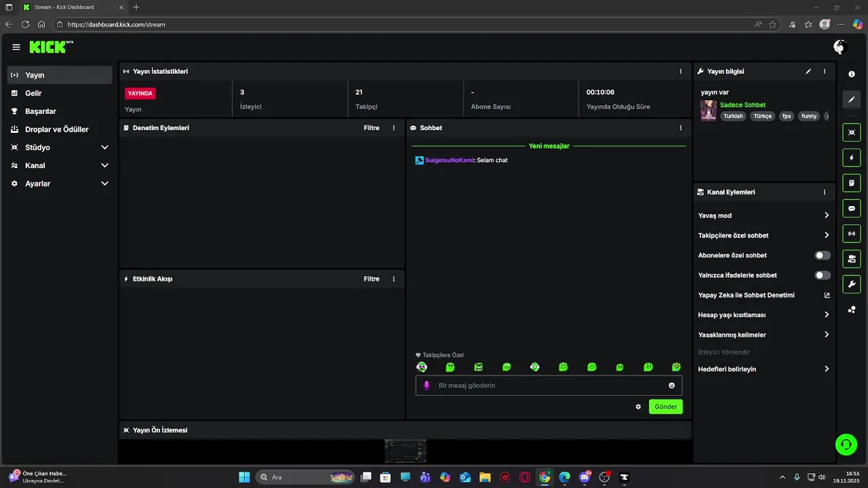Insert the last colorful-face emote in chat
Screen dimensions: 868x488
pyautogui.click(x=676, y=367)
